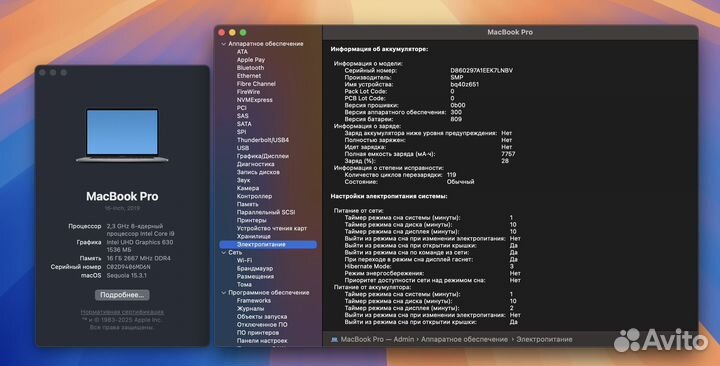The height and width of the screenshot is (366, 720).
Task: Click the Подробнее button in About window
Action: (x=122, y=295)
